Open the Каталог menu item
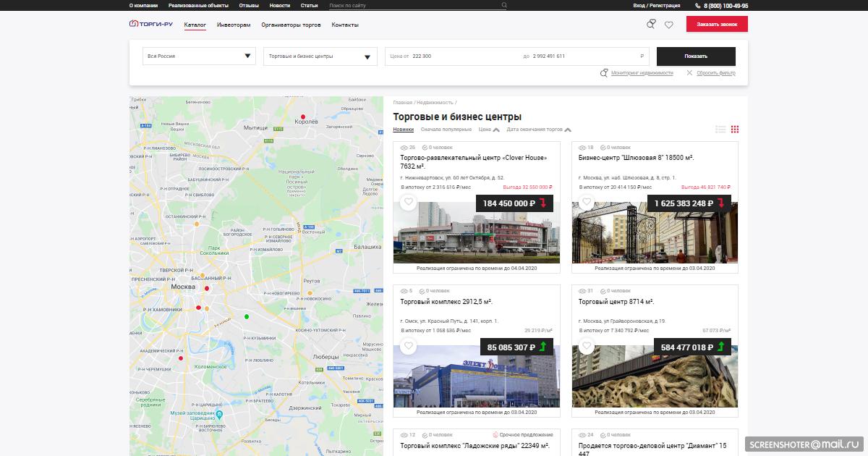868x456 pixels. (195, 25)
